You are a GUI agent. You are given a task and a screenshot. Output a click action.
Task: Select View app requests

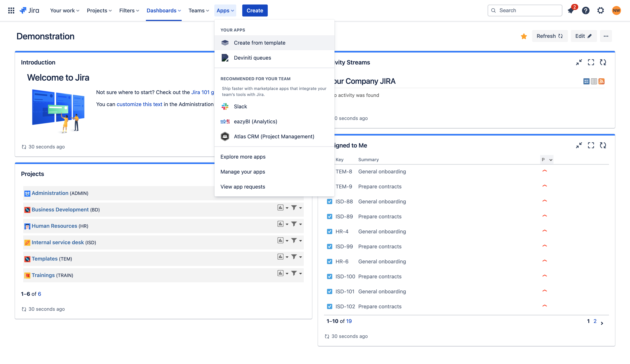[x=274, y=187]
